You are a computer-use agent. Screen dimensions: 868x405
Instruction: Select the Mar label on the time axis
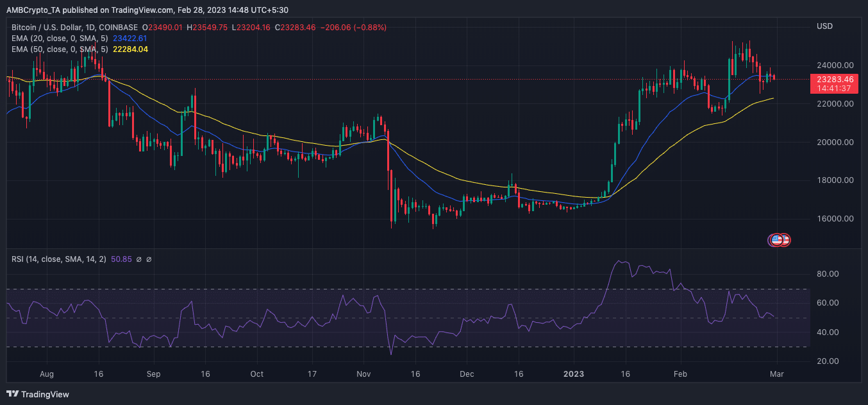pyautogui.click(x=776, y=374)
